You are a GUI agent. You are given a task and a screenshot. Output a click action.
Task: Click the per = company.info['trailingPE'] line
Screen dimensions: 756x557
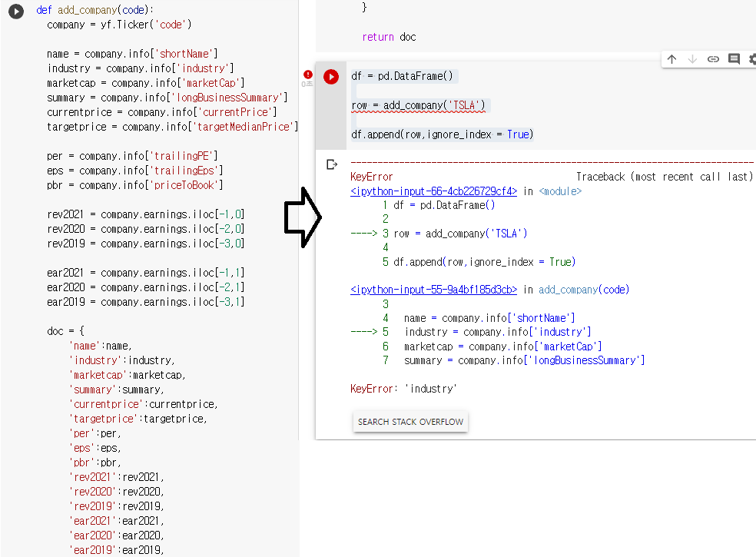tap(133, 156)
